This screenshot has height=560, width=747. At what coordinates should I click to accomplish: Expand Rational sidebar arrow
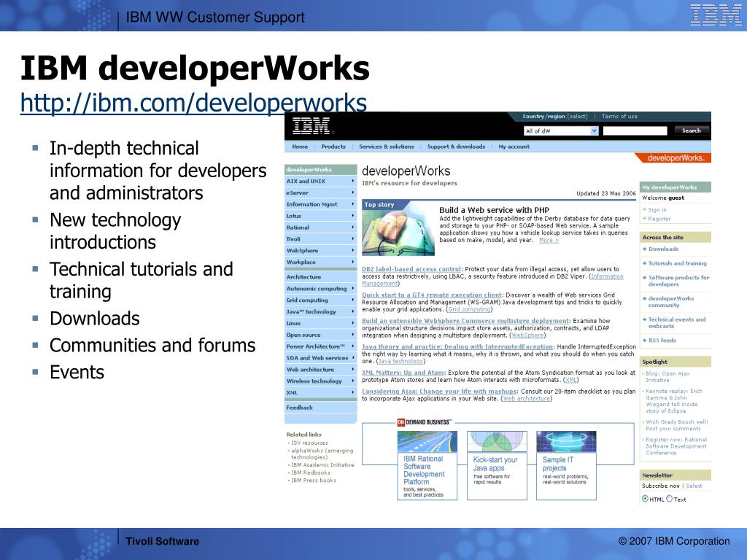point(352,227)
